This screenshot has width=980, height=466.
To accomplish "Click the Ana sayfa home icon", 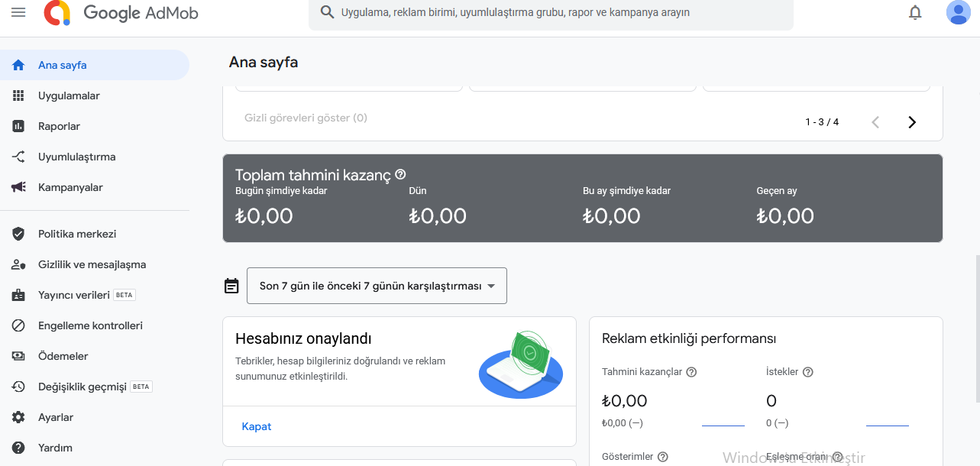I will click(18, 65).
